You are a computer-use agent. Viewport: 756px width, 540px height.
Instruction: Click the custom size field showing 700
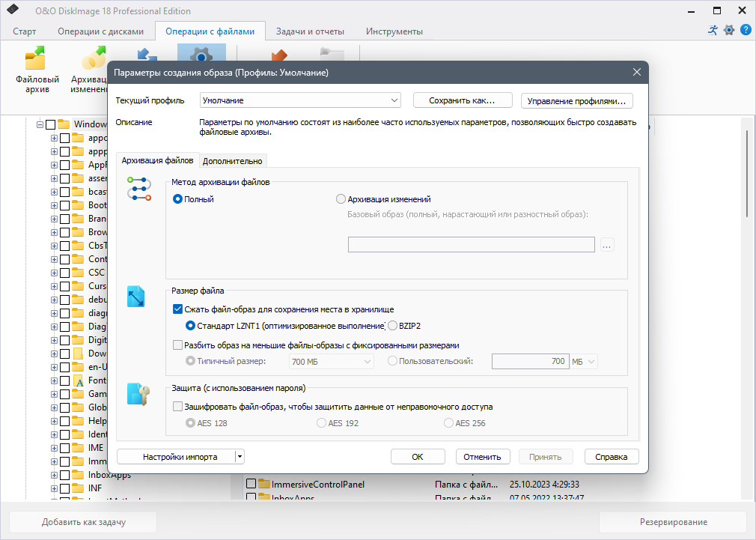coord(530,362)
